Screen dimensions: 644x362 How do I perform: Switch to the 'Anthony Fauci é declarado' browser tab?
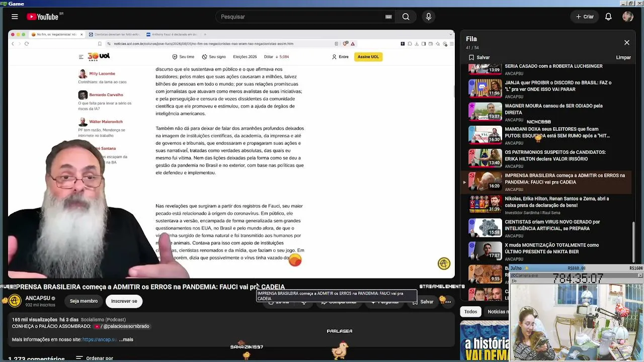pyautogui.click(x=172, y=35)
